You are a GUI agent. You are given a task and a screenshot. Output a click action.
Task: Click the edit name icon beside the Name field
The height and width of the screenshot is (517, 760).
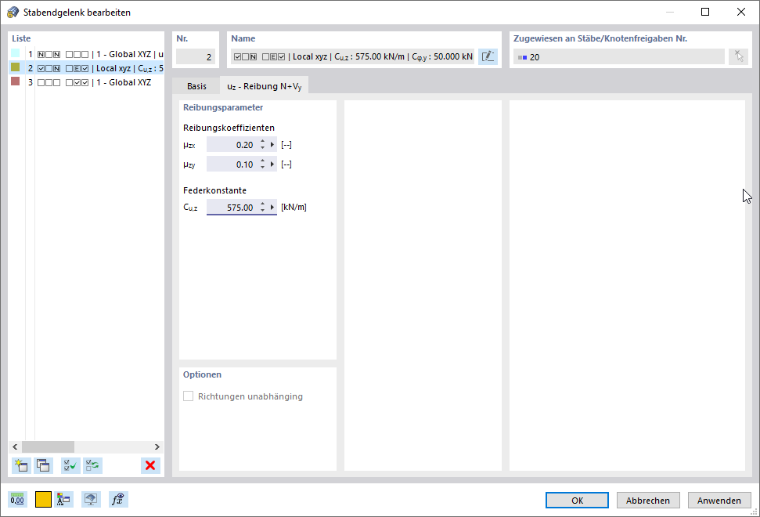488,57
